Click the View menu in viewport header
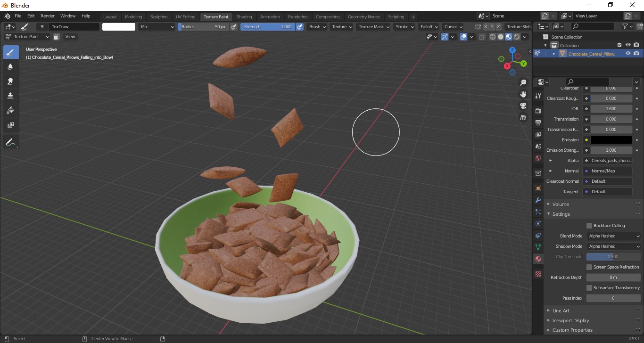The image size is (644, 343). point(70,37)
